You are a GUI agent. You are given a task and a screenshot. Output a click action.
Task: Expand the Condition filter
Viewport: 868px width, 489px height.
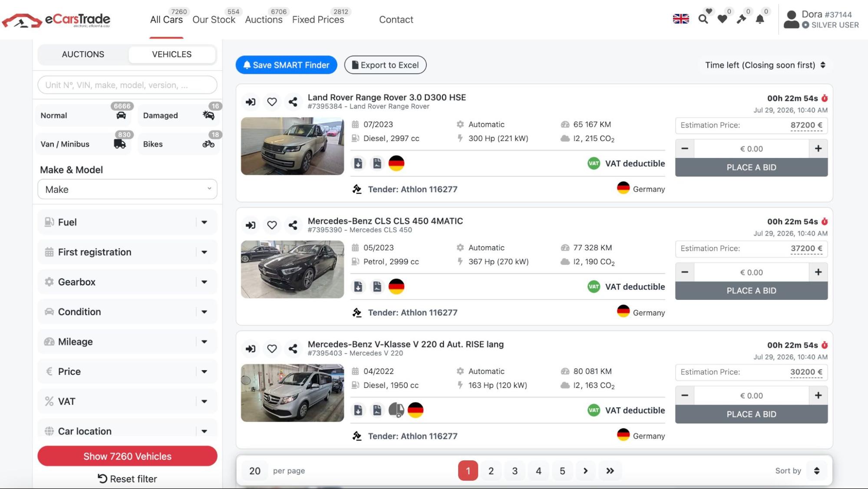click(127, 312)
